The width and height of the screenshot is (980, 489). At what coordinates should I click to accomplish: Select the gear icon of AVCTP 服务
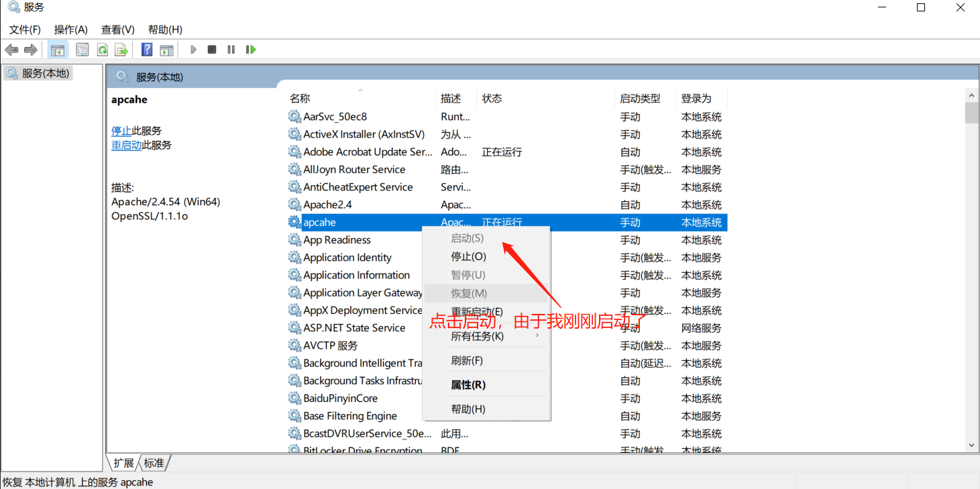(x=294, y=345)
